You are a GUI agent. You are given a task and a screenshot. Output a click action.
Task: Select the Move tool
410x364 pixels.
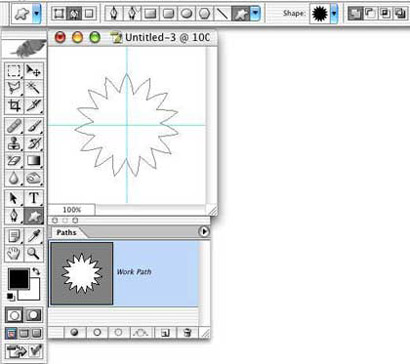click(x=34, y=71)
